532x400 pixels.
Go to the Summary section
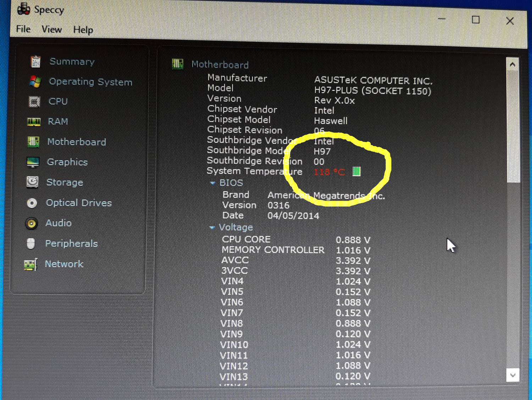pos(72,61)
